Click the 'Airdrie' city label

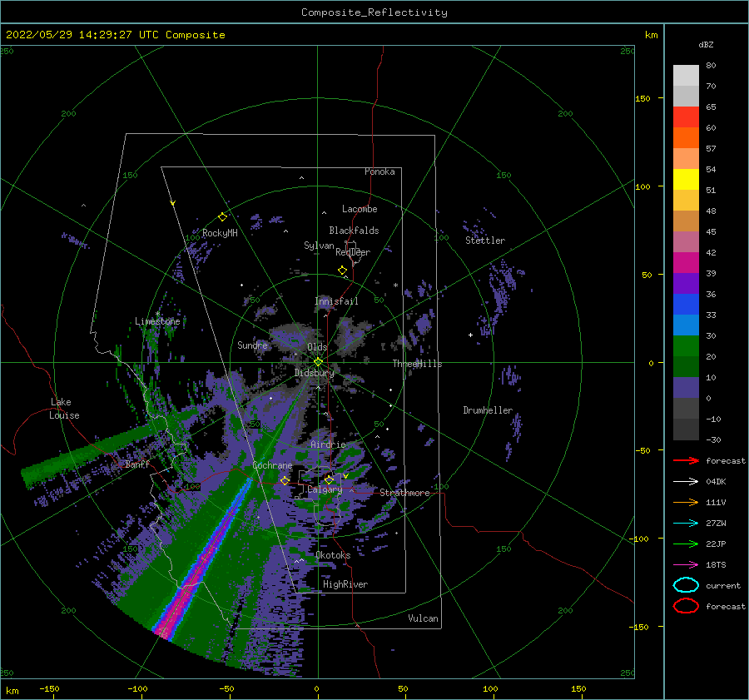(x=328, y=444)
